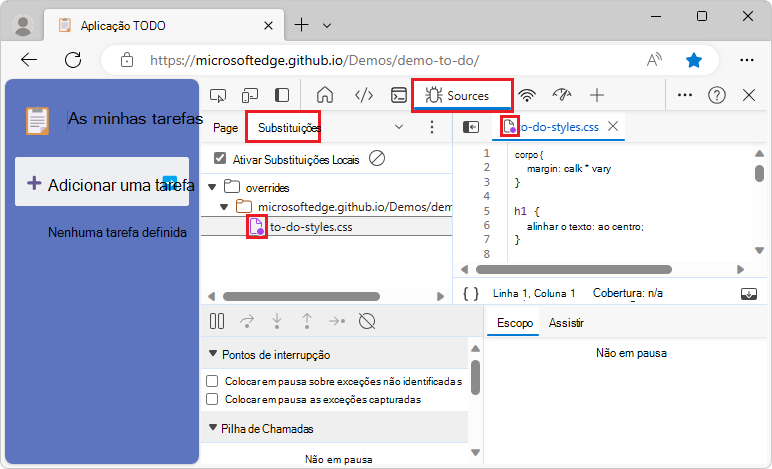Viewport: 772px width, 469px height.
Task: Collapse Pontos de interrupção section
Action: click(x=213, y=355)
